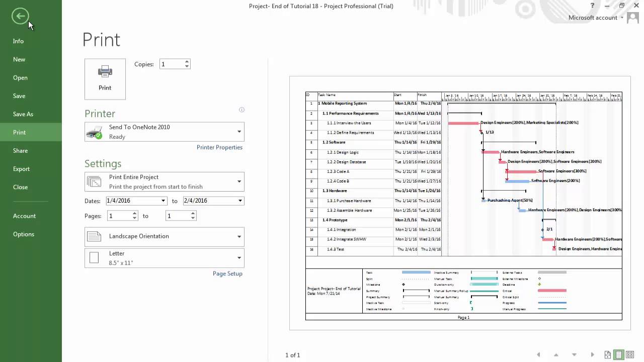This screenshot has width=644, height=362.
Task: Go to the preview page on the right
Action: 592,355
